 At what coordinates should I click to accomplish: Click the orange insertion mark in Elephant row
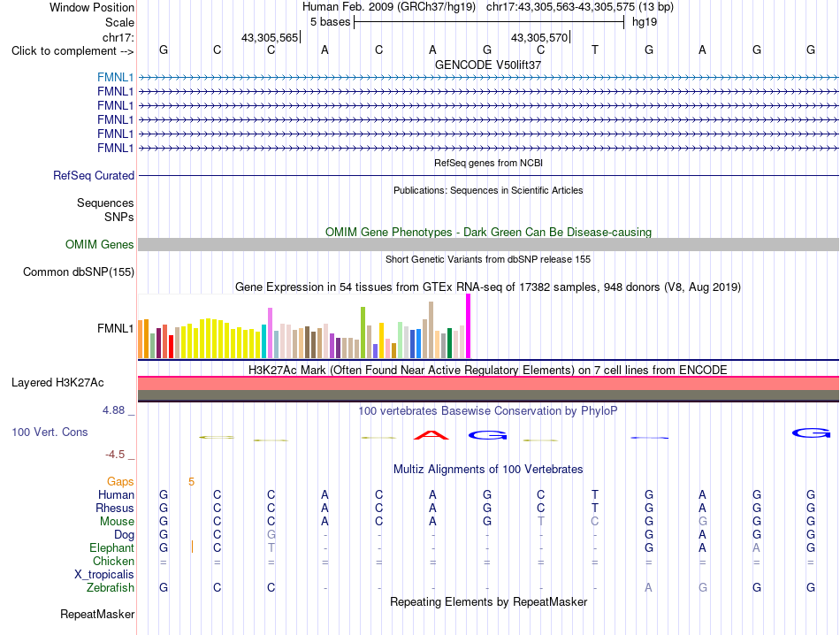pos(192,547)
